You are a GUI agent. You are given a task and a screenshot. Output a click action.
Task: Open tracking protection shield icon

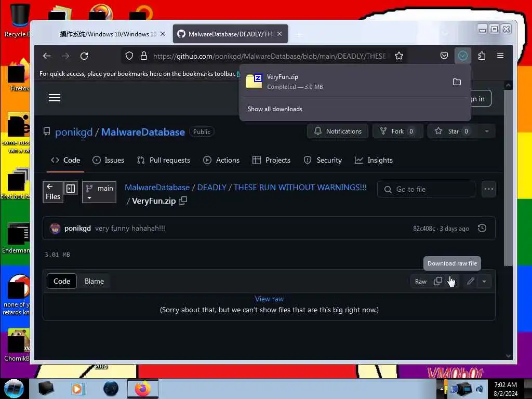point(129,56)
